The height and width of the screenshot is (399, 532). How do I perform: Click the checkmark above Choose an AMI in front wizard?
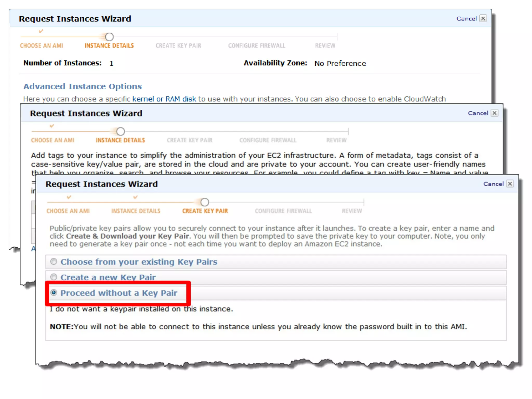coord(69,197)
